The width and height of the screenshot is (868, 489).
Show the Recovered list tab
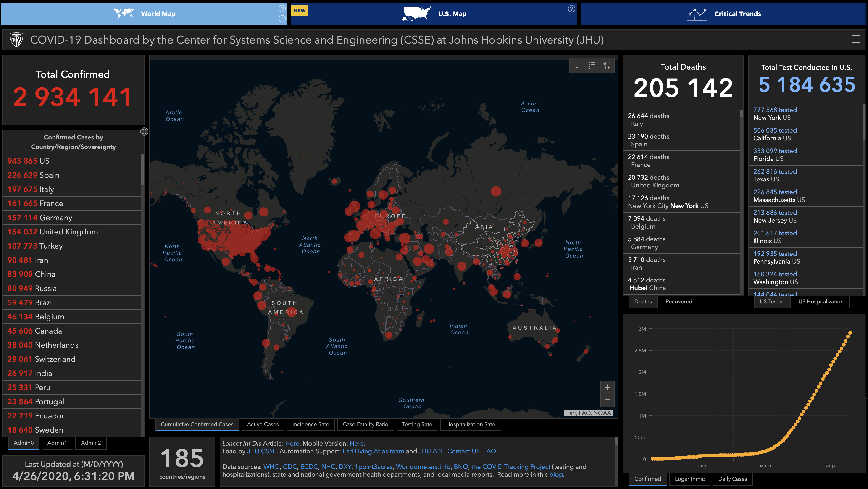(x=679, y=302)
